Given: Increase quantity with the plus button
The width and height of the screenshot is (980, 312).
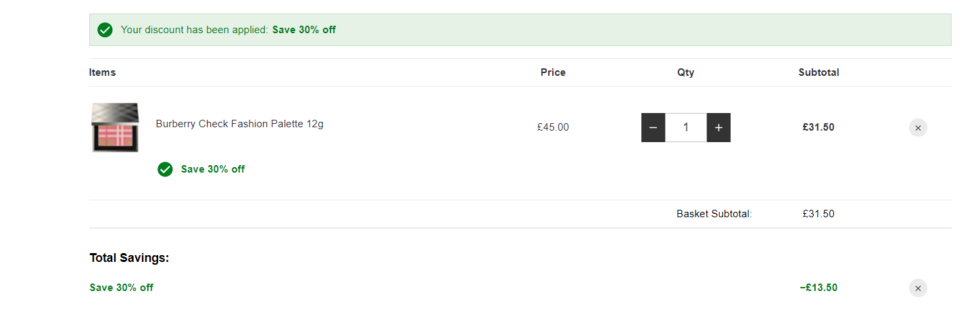Looking at the screenshot, I should [718, 127].
